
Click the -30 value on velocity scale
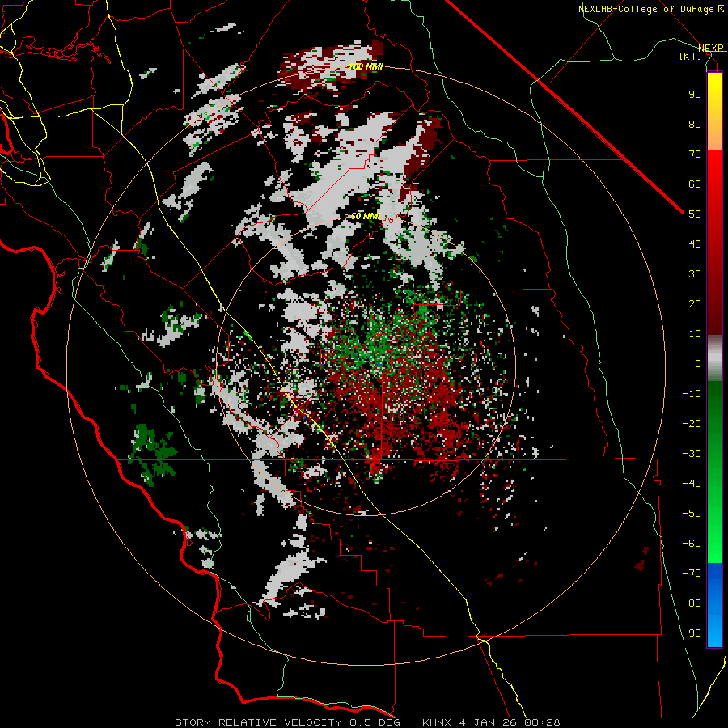tap(692, 454)
